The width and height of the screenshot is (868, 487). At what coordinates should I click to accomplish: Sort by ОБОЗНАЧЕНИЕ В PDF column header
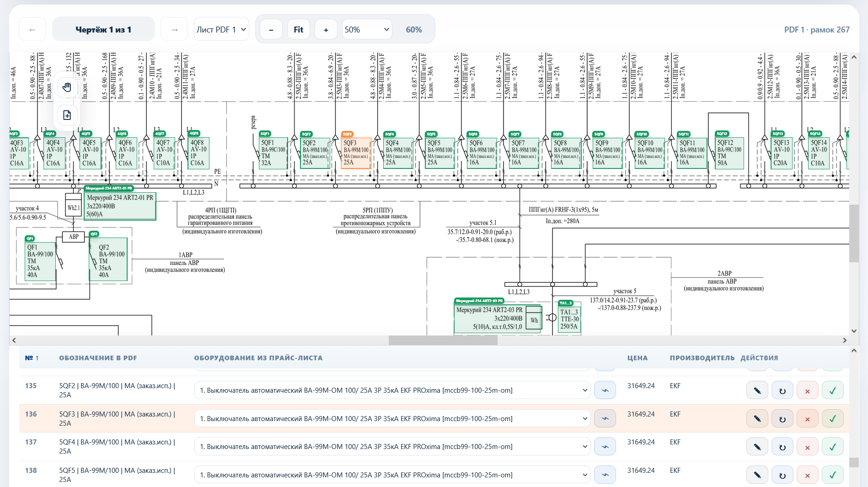click(98, 358)
